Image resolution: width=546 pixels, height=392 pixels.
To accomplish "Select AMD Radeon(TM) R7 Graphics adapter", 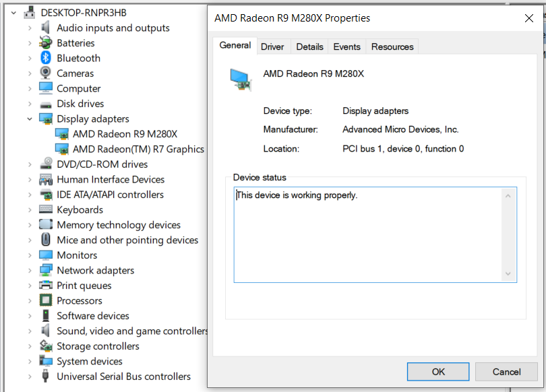I will [138, 149].
